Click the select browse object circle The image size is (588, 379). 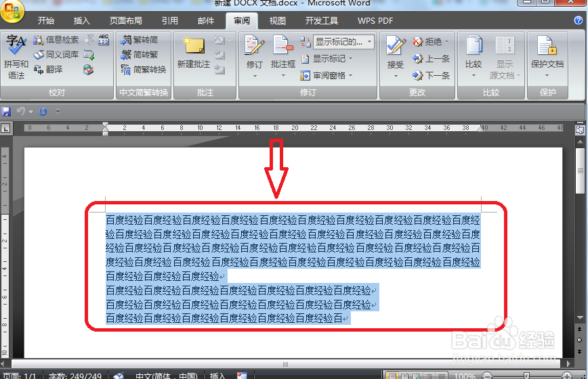point(580,340)
